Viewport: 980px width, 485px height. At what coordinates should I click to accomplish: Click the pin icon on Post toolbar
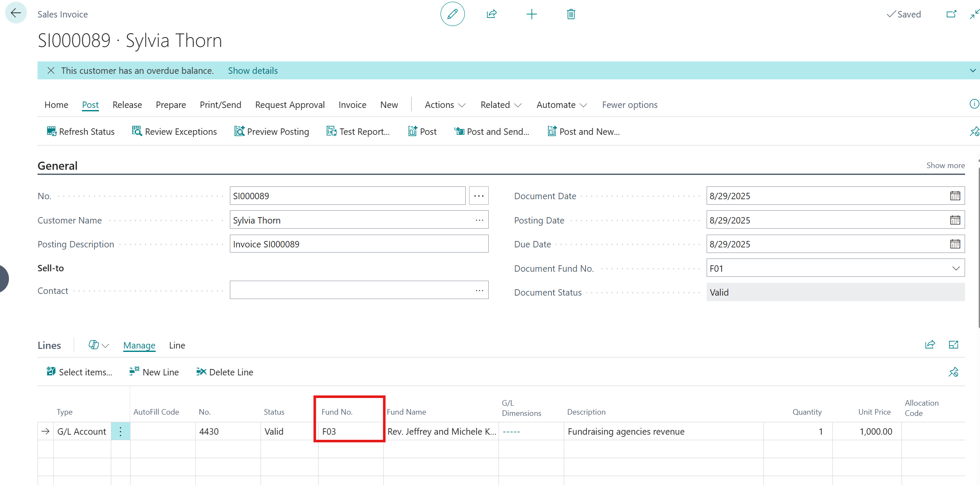click(974, 131)
